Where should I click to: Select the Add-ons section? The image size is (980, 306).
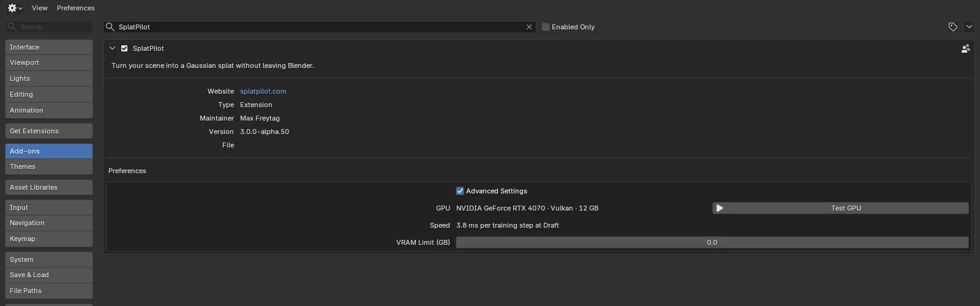(49, 151)
